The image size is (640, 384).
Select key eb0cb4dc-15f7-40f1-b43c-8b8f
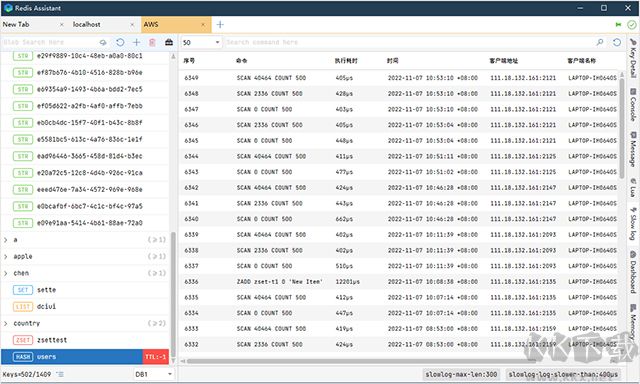coord(85,123)
